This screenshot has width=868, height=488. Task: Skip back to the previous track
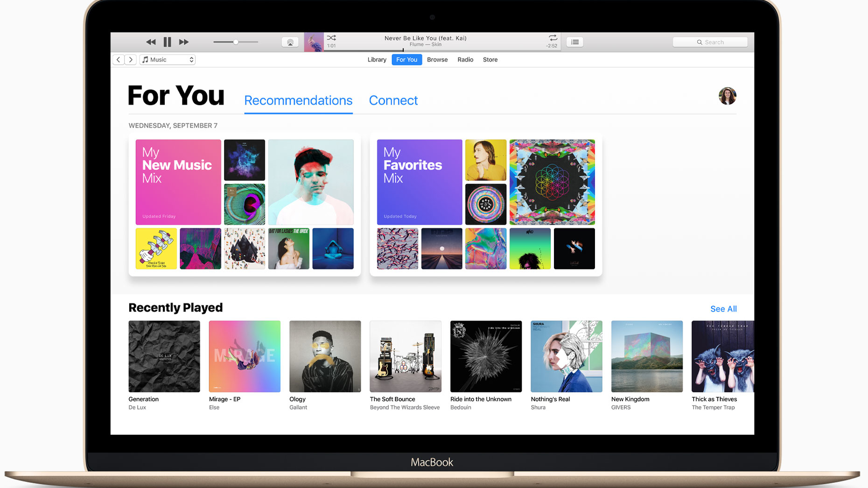150,42
